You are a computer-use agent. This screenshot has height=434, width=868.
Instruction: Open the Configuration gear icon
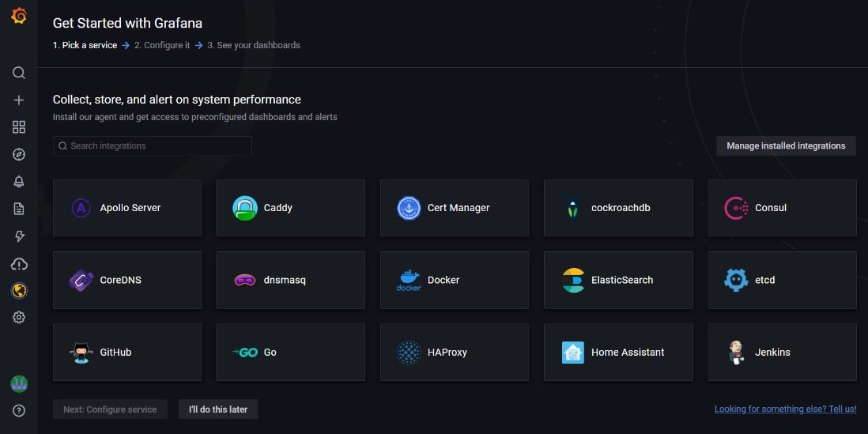pos(19,317)
